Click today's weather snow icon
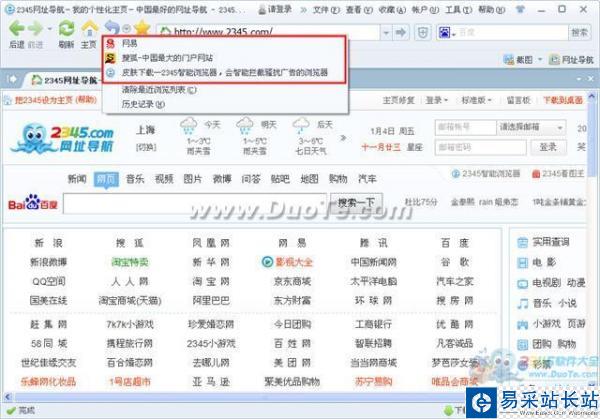This screenshot has height=419, width=600. pos(188,126)
